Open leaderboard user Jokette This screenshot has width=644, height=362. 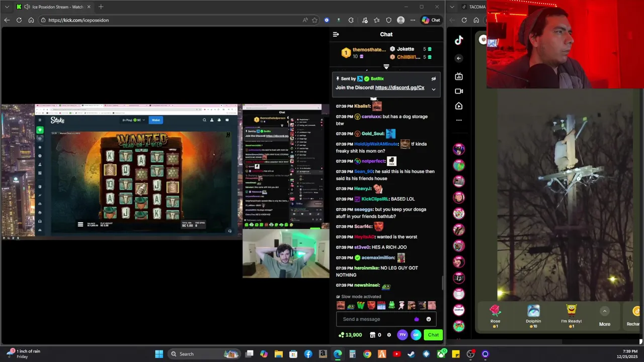coord(406,49)
